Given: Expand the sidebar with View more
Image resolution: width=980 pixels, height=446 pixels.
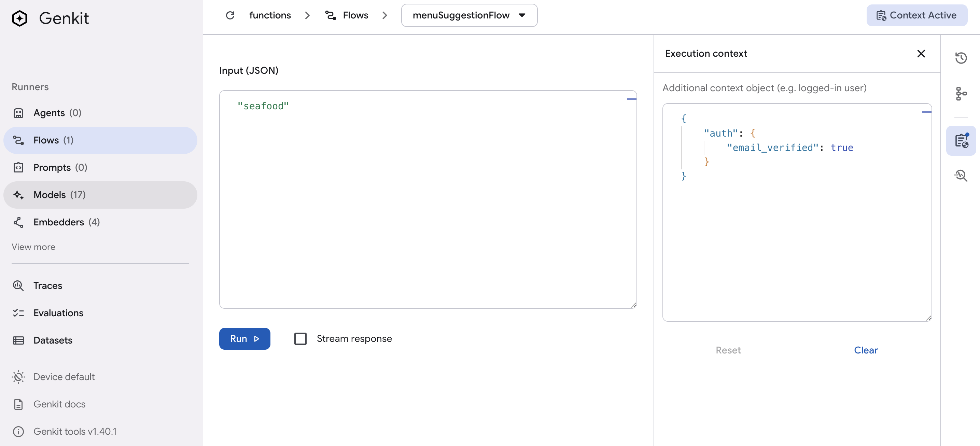Looking at the screenshot, I should point(33,247).
